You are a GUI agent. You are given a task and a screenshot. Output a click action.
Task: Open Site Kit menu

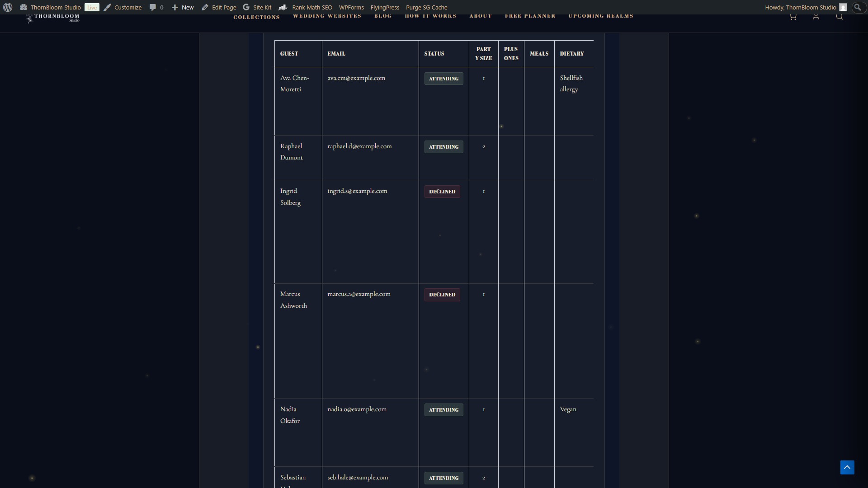257,7
